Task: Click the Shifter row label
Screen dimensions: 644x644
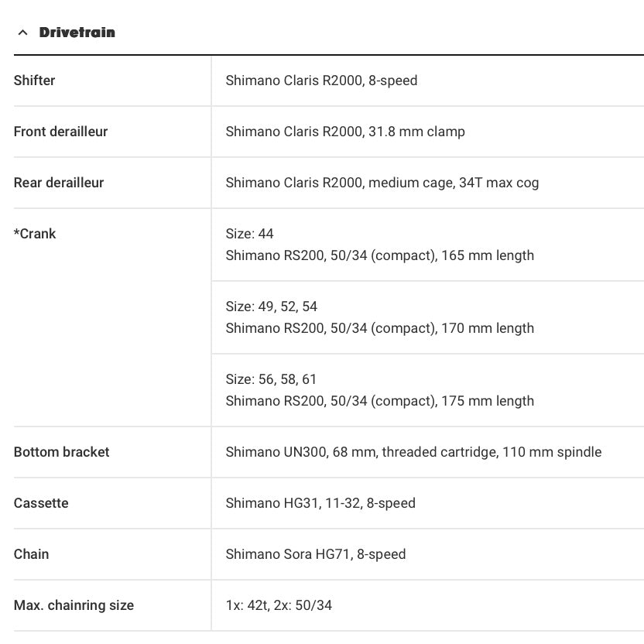Action: (x=34, y=80)
